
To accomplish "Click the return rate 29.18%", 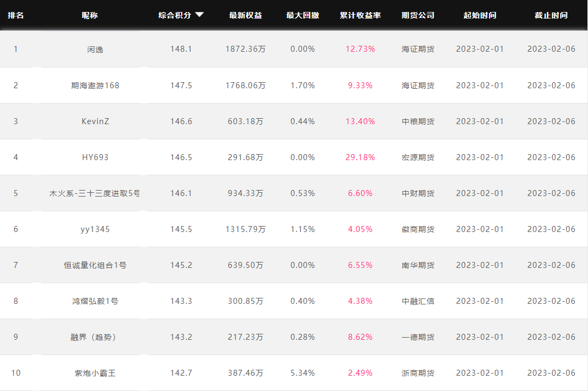I will tap(361, 157).
